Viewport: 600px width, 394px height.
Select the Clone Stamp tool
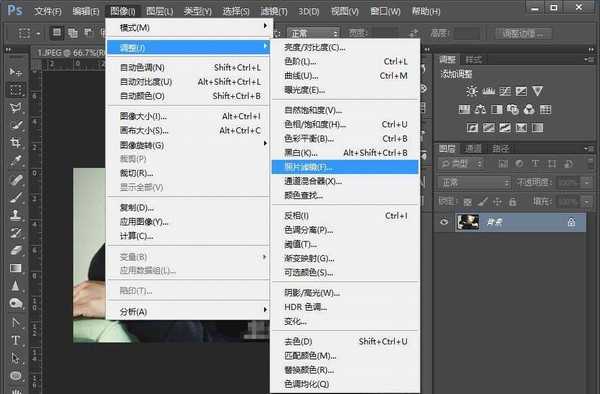(16, 215)
